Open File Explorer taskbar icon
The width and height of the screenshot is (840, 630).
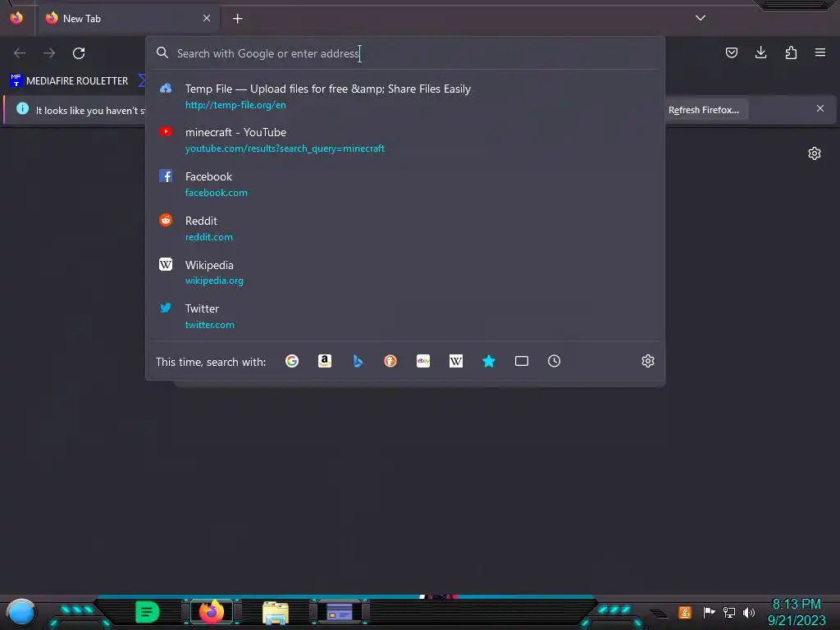click(276, 612)
